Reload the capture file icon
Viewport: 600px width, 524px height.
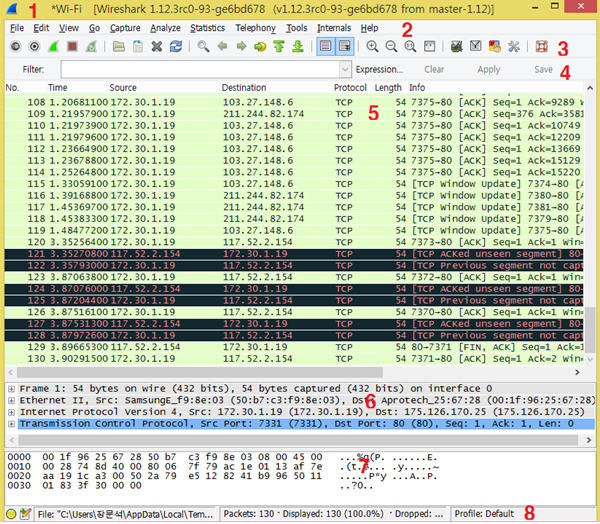[176, 47]
